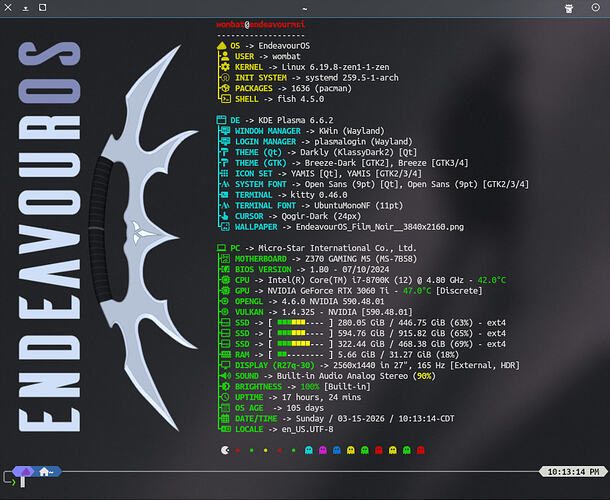Click the grid icon next to ICON SET

point(225,174)
